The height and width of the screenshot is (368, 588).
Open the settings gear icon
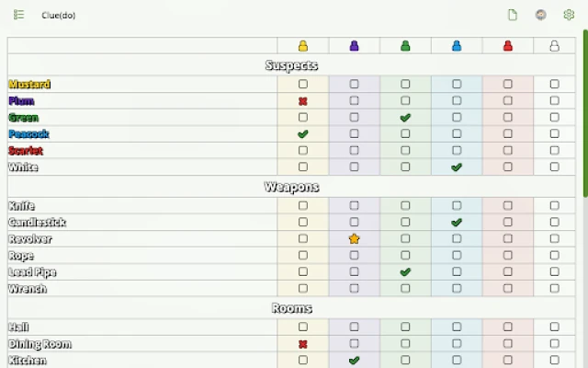click(569, 15)
